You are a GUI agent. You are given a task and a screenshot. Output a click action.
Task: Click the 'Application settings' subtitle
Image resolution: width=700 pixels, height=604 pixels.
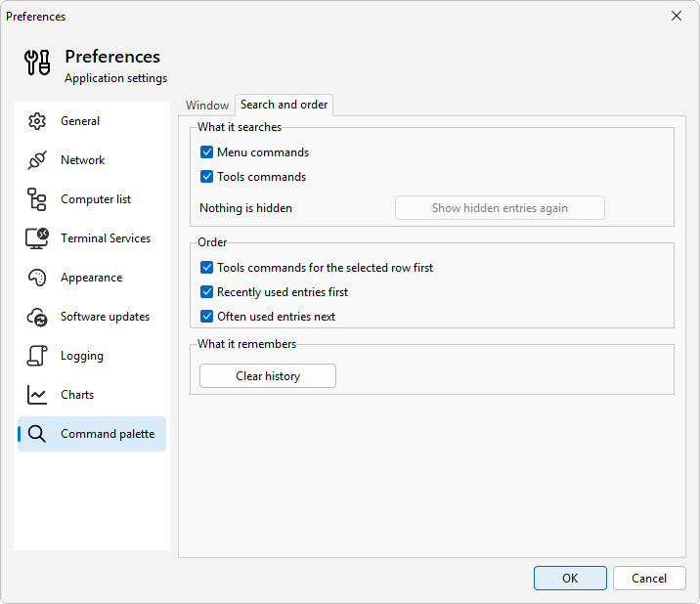(116, 78)
